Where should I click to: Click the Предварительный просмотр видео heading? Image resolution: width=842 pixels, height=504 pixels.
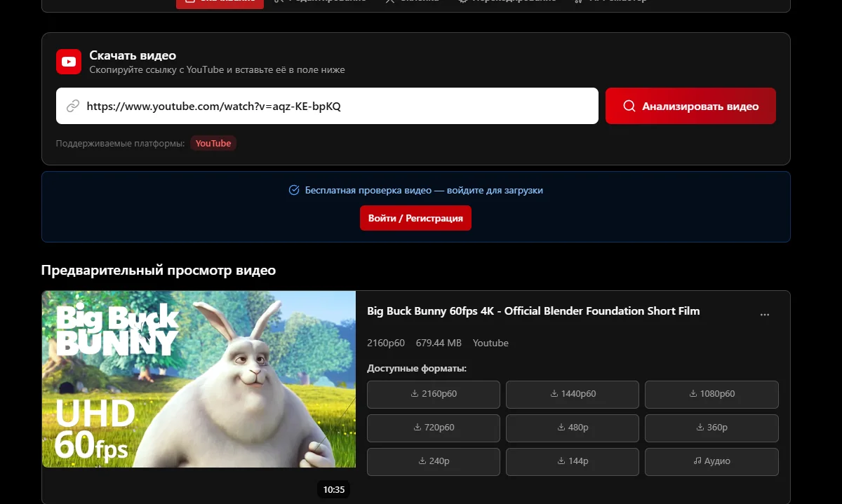tap(159, 271)
